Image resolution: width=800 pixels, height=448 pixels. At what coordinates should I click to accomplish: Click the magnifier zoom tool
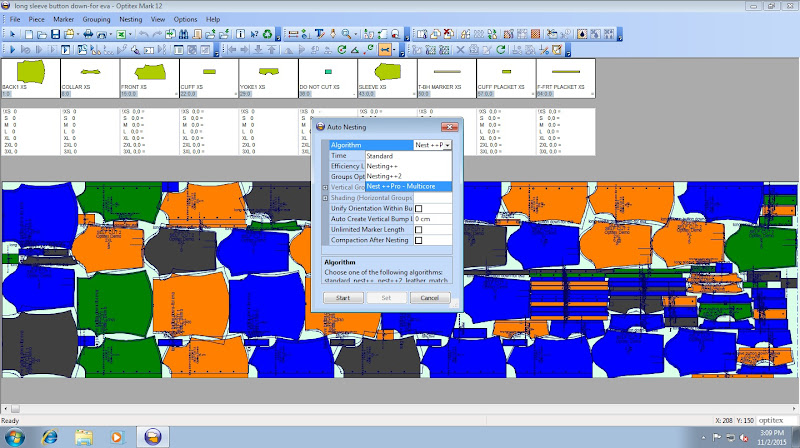click(346, 34)
